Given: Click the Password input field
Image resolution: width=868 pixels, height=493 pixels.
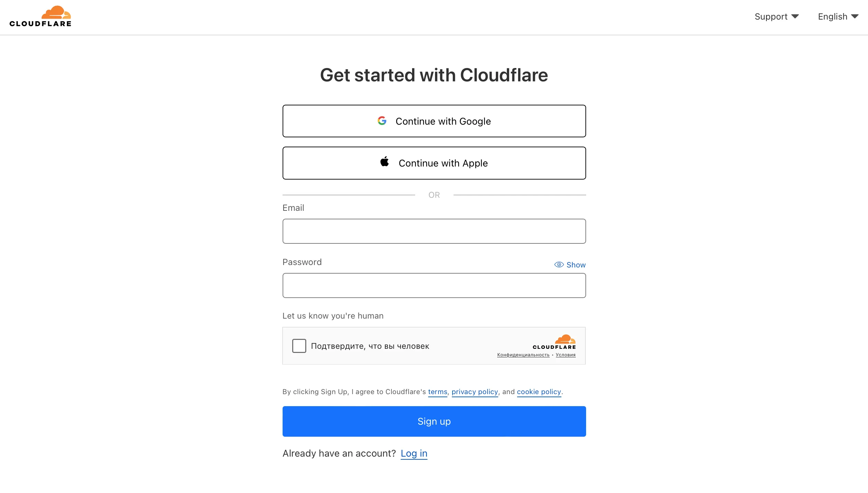Looking at the screenshot, I should coord(434,285).
